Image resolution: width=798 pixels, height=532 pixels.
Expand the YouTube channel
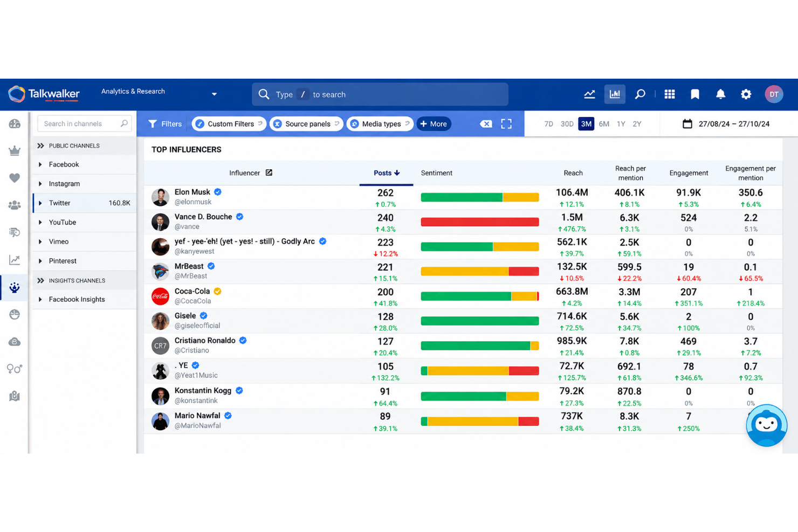coord(40,222)
